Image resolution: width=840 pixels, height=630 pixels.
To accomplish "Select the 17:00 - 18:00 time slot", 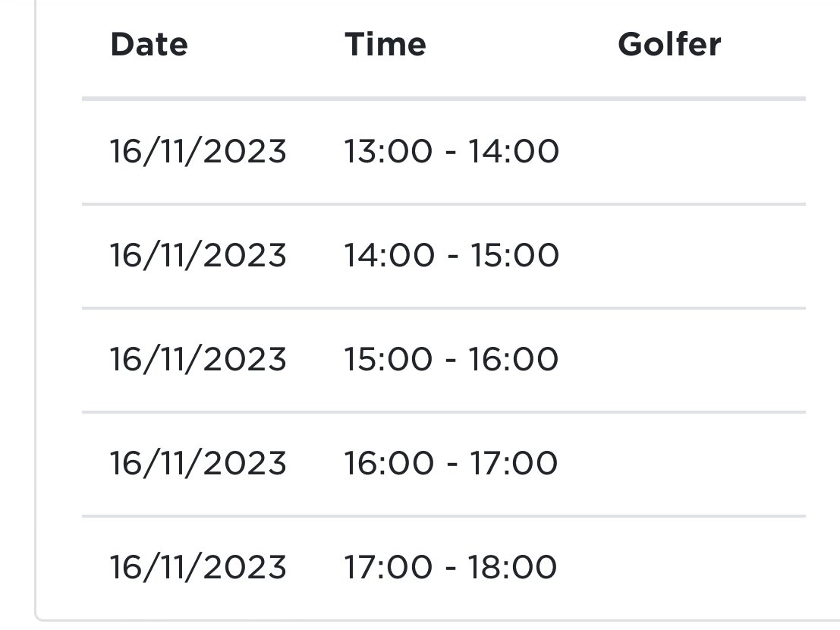I will tap(451, 567).
